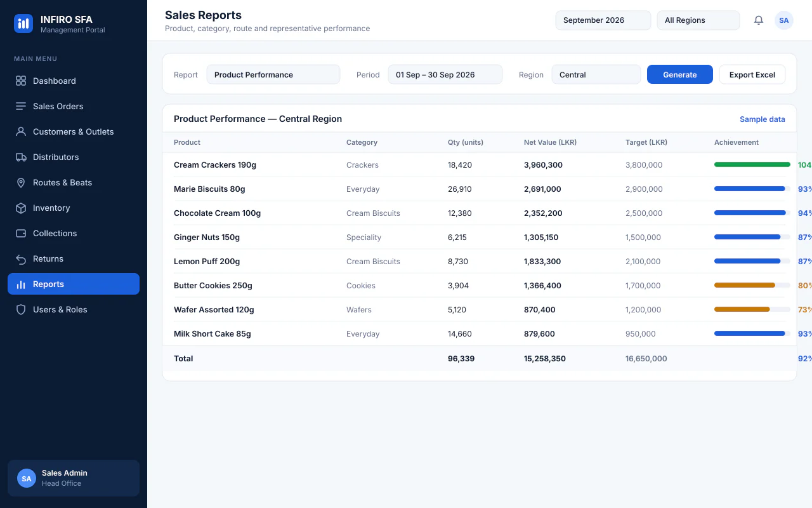Image resolution: width=812 pixels, height=508 pixels.
Task: Open Collections page
Action: coord(74,233)
